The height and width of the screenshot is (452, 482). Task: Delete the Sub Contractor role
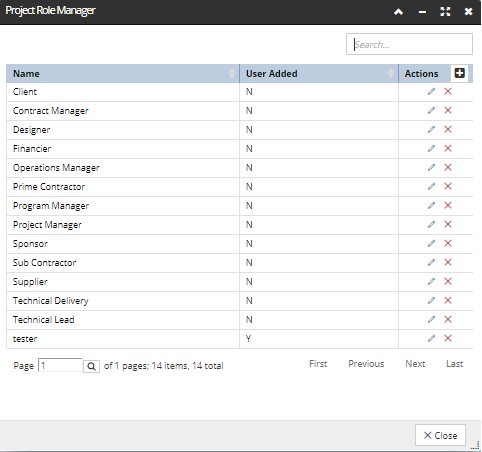pos(448,262)
